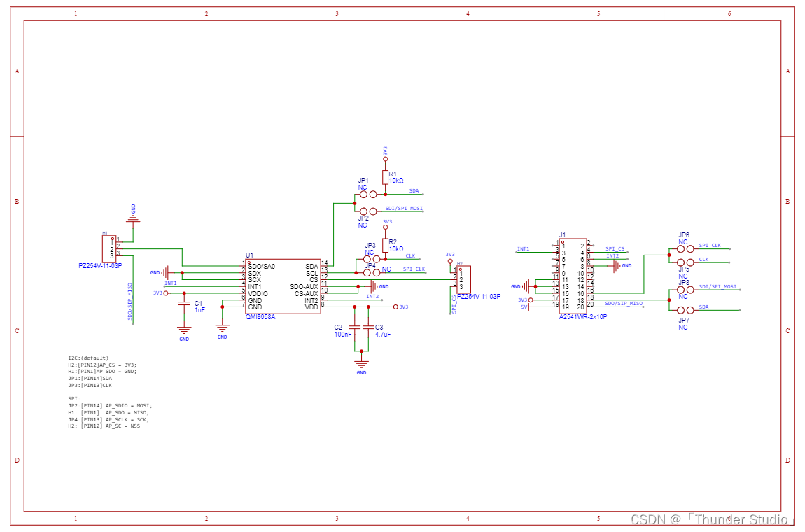Click the 'I2C:(default)' note heading

click(x=88, y=358)
